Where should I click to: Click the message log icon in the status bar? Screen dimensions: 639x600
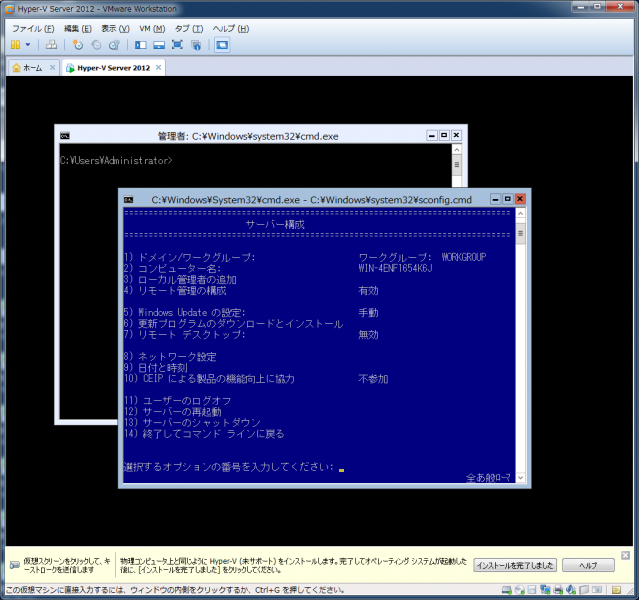[616, 590]
